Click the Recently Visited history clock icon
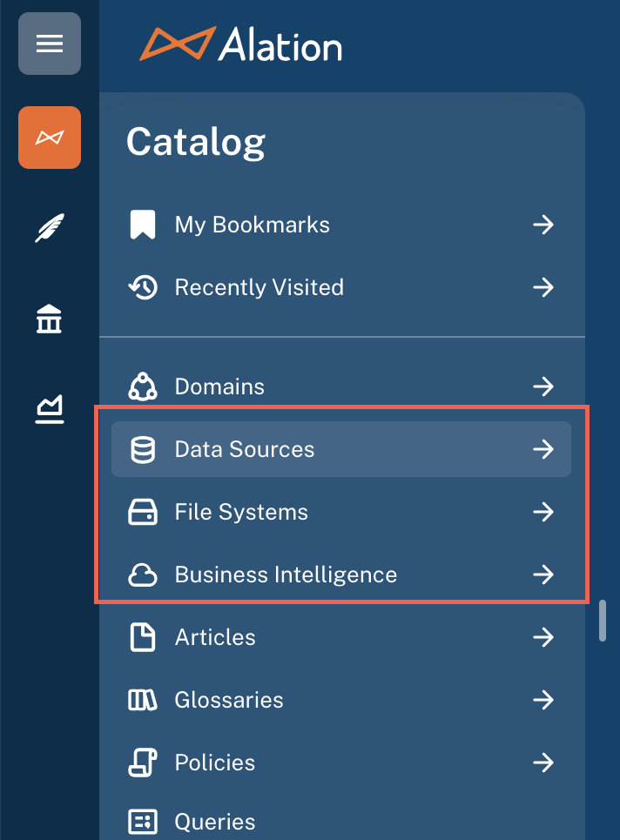Viewport: 620px width, 840px height. click(x=143, y=287)
